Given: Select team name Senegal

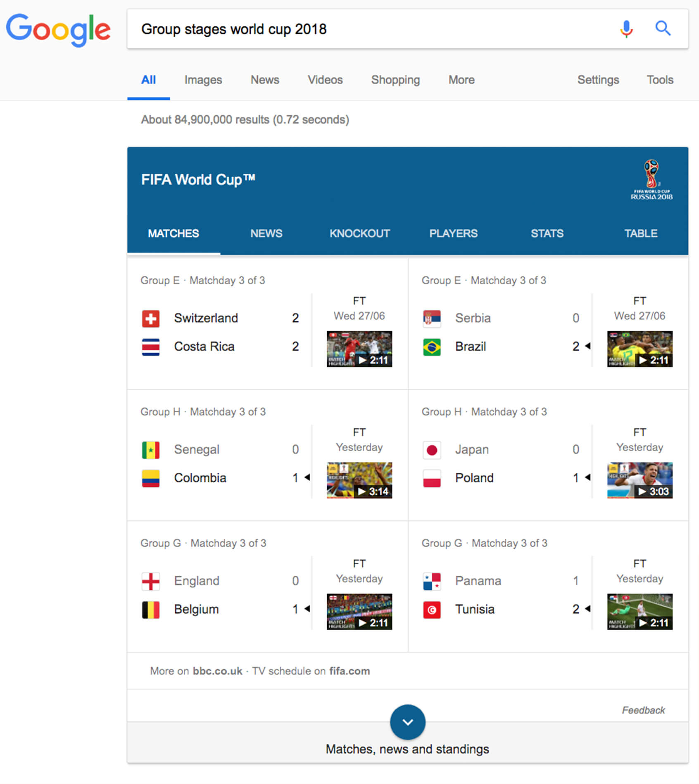Looking at the screenshot, I should click(x=197, y=450).
